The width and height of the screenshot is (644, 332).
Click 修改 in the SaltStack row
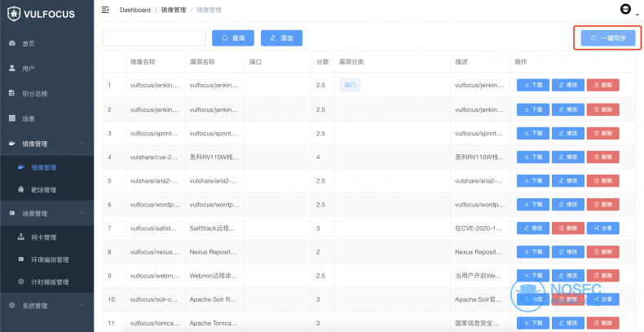click(533, 228)
